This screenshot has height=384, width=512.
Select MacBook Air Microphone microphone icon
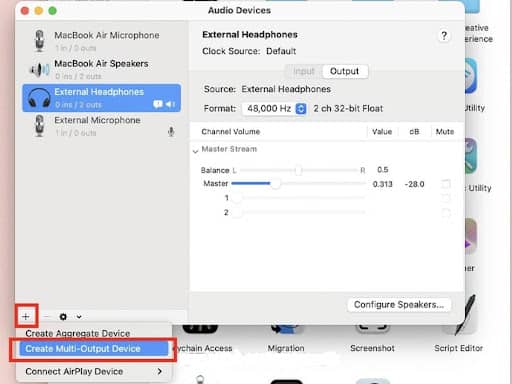coord(39,41)
